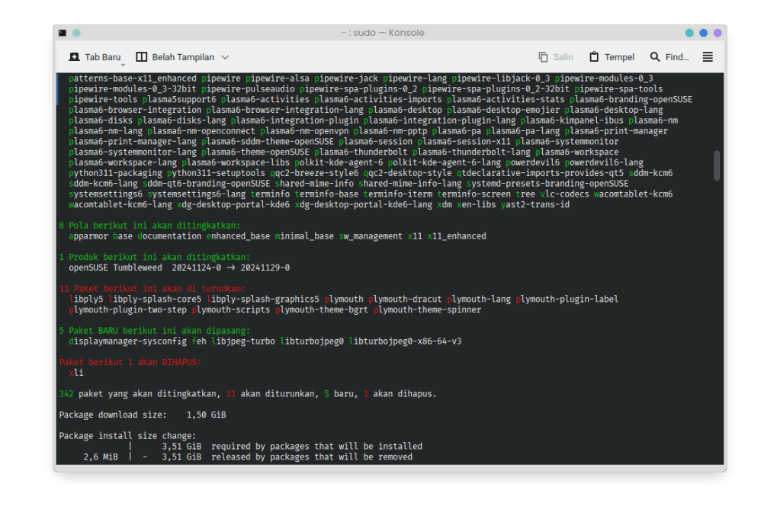Click the Salin copy clipboard icon
780x532 pixels.
[x=543, y=56]
